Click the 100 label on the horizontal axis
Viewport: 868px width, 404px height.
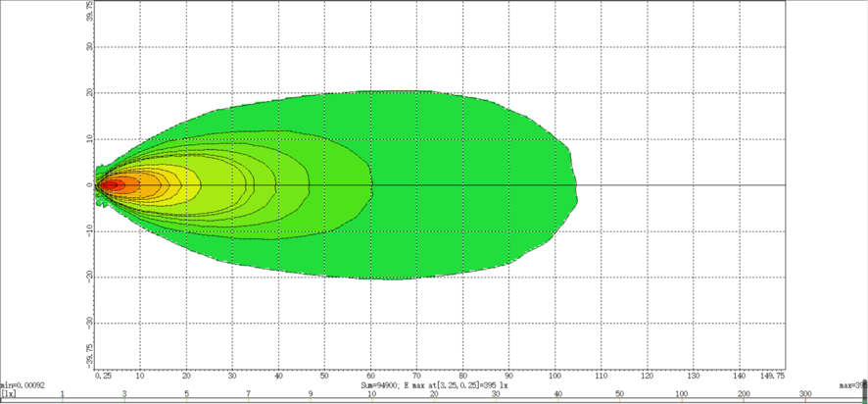coord(555,376)
